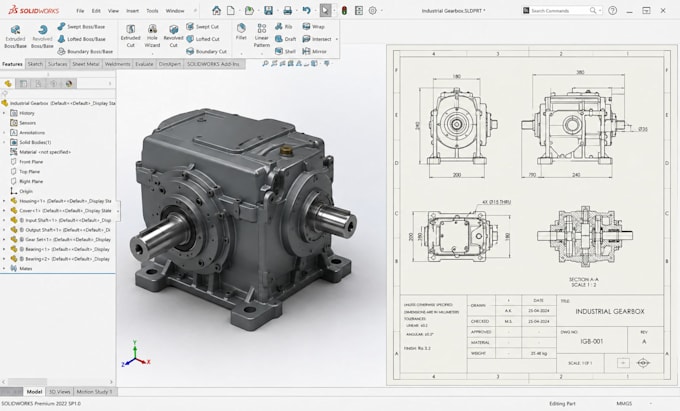Expand the History tree item
The height and width of the screenshot is (411, 680).
tap(4, 113)
